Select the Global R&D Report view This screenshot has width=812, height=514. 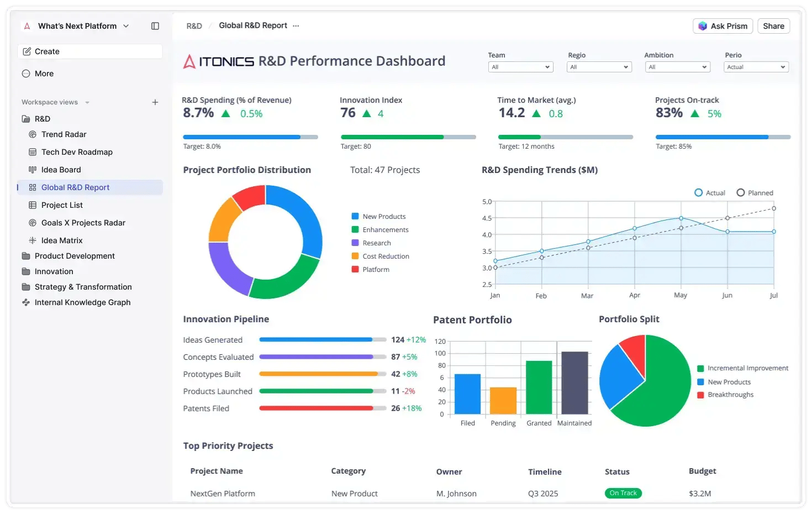pyautogui.click(x=89, y=187)
